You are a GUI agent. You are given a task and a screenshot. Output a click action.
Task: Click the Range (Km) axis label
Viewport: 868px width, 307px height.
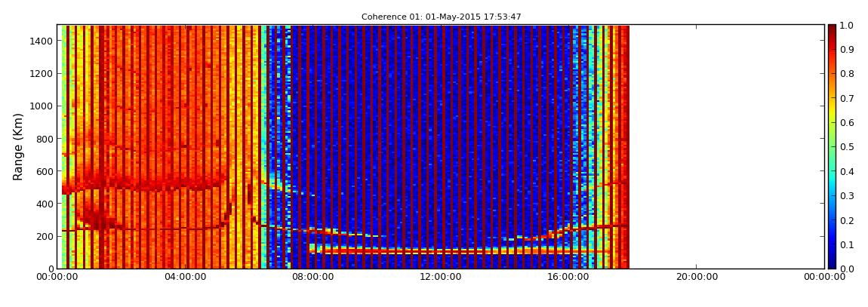click(18, 147)
